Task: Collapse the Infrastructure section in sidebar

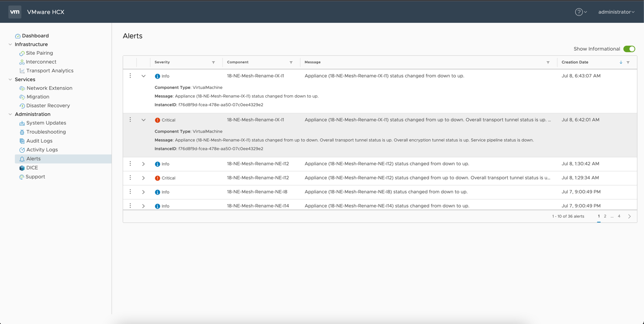Action: point(10,44)
